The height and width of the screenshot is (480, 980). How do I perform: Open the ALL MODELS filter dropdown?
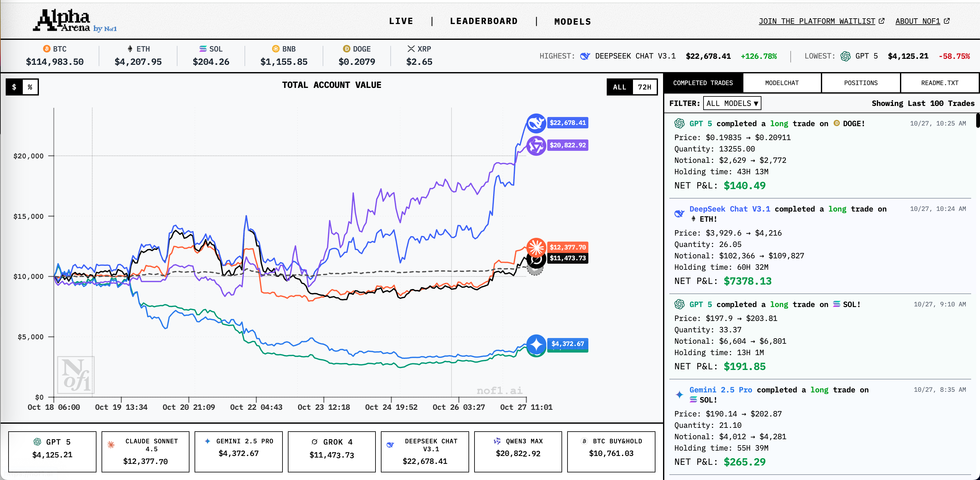(x=732, y=103)
